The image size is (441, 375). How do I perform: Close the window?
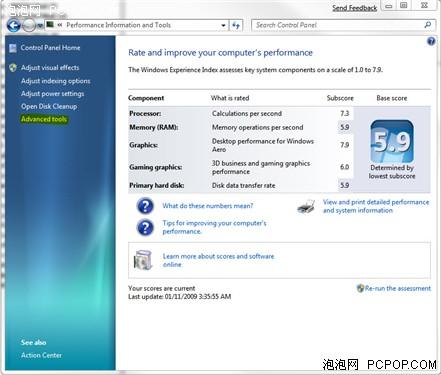coord(424,6)
